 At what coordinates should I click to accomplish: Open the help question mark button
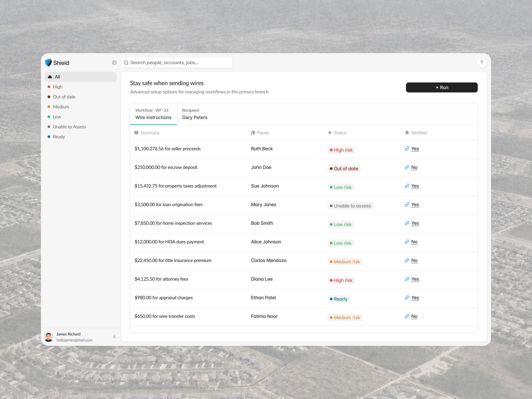[x=481, y=63]
